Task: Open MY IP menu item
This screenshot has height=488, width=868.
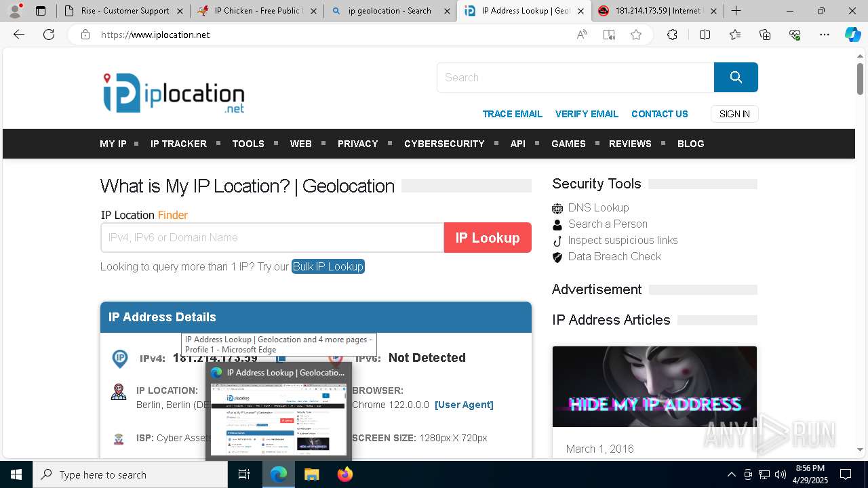Action: 113,144
